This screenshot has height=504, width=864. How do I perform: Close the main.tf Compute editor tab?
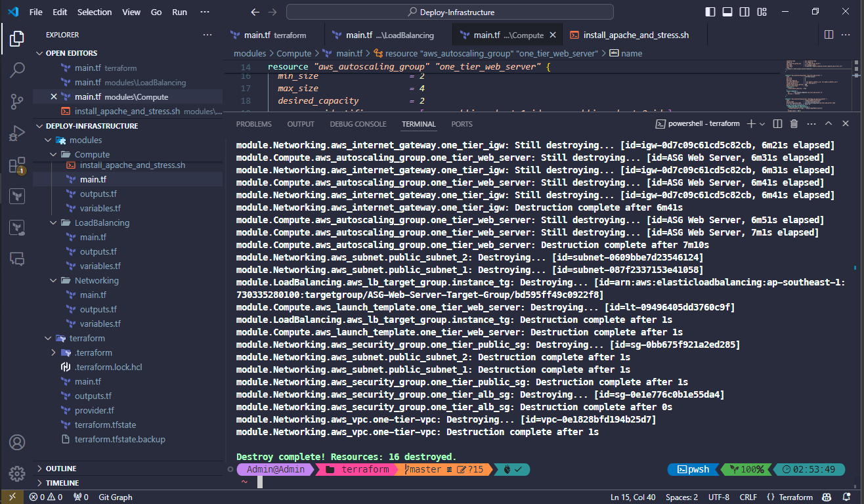(553, 35)
